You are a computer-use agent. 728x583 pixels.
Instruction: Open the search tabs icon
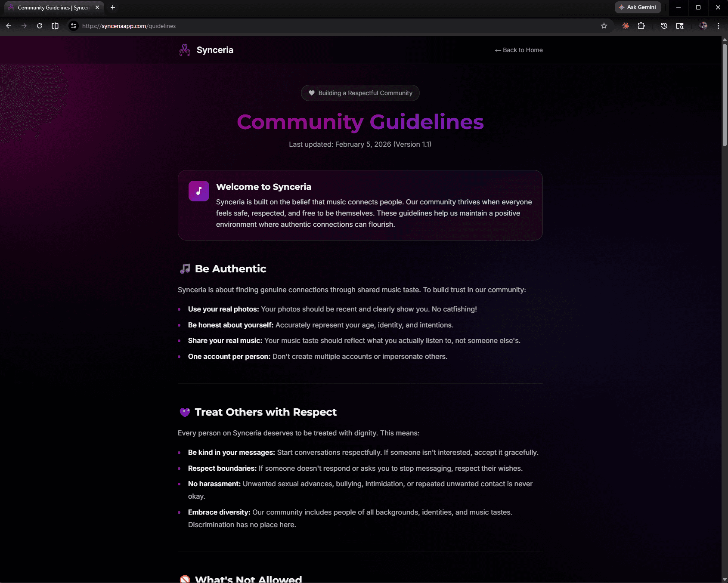(x=680, y=26)
